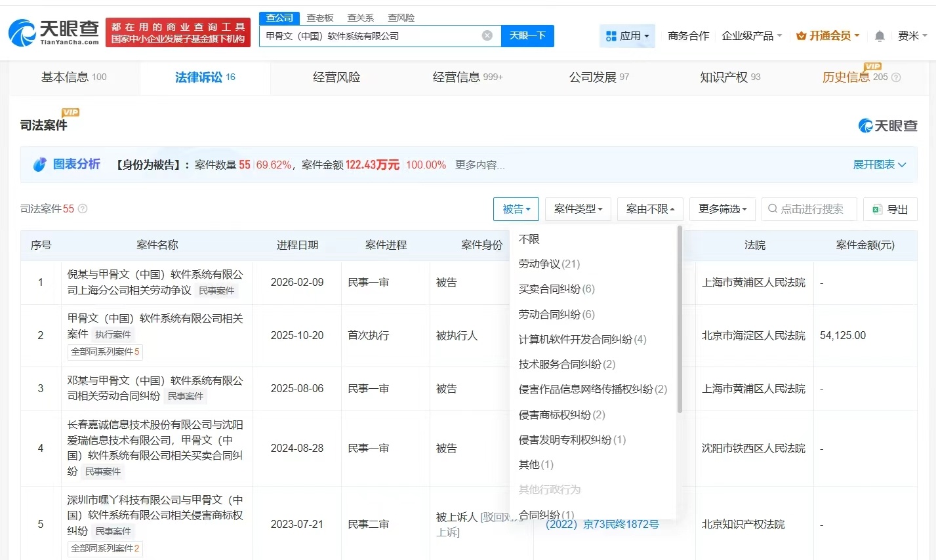The width and height of the screenshot is (936, 560).
Task: Click the 导出 Excel export icon
Action: [x=877, y=209]
